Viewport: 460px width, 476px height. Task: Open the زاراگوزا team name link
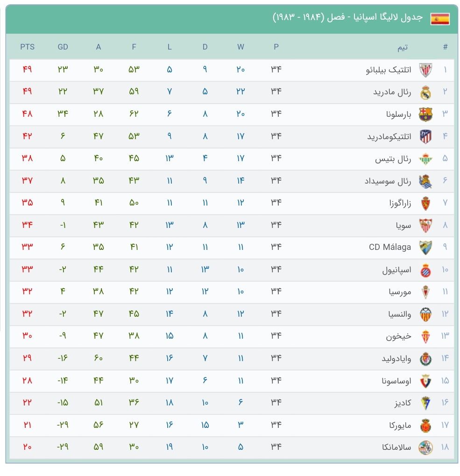(400, 203)
